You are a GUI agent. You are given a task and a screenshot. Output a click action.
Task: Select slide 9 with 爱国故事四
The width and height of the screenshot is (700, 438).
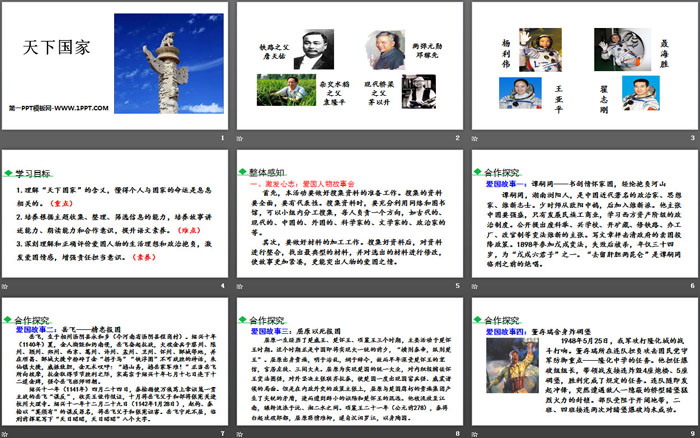pyautogui.click(x=585, y=361)
